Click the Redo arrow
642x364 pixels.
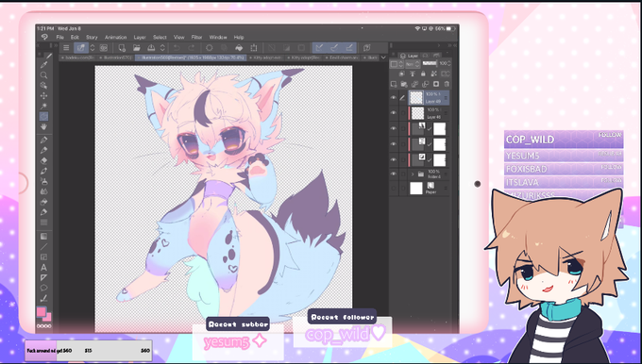[192, 48]
